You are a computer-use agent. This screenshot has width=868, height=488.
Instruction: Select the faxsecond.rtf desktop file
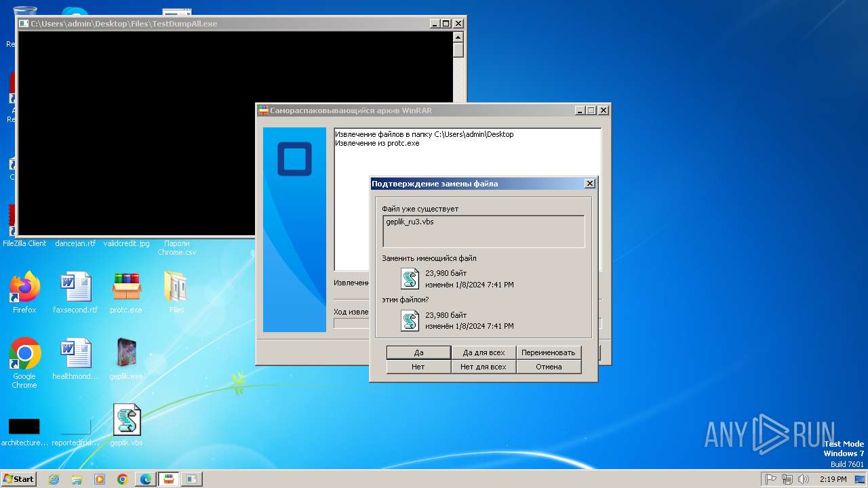pyautogui.click(x=75, y=292)
